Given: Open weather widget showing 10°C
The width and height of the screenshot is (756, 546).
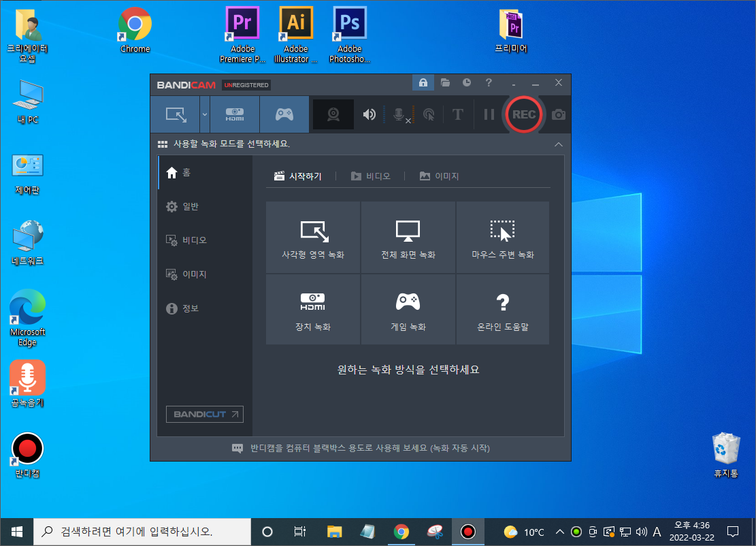Looking at the screenshot, I should [x=524, y=532].
